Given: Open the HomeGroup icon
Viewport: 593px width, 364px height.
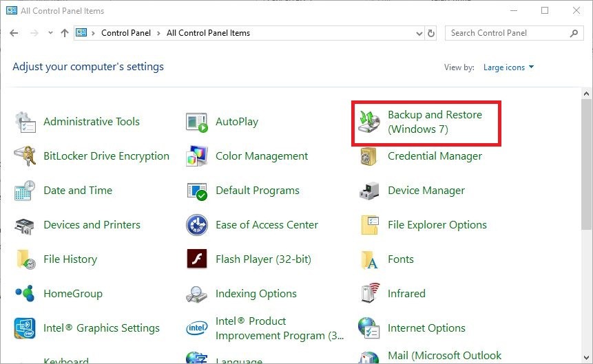Looking at the screenshot, I should (x=25, y=293).
